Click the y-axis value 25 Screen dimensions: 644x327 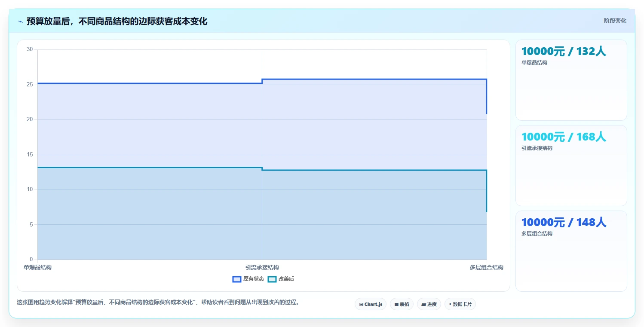coord(30,84)
